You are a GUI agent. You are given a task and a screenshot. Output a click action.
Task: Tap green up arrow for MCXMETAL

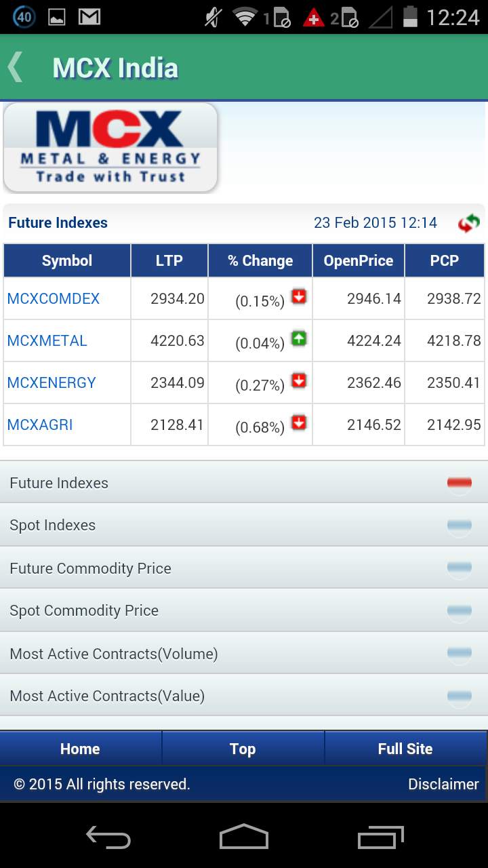pos(299,339)
